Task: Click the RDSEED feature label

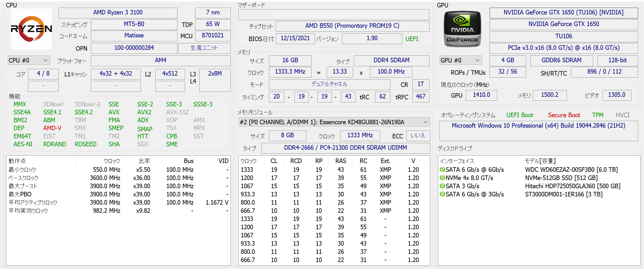Action: [x=85, y=144]
